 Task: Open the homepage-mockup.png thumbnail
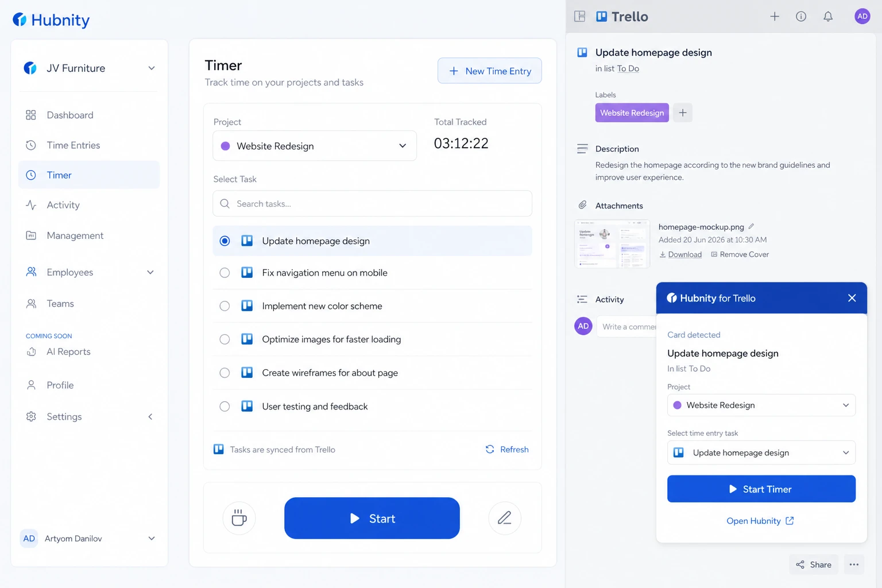tap(612, 243)
